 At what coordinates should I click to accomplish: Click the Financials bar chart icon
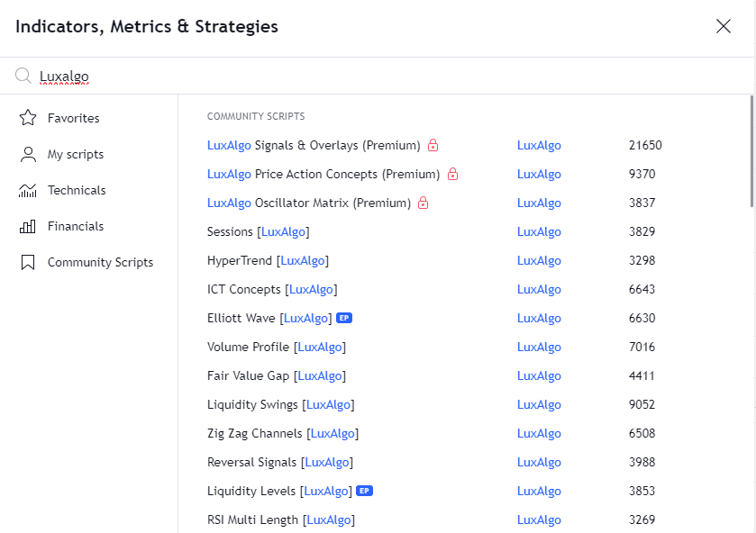click(27, 227)
